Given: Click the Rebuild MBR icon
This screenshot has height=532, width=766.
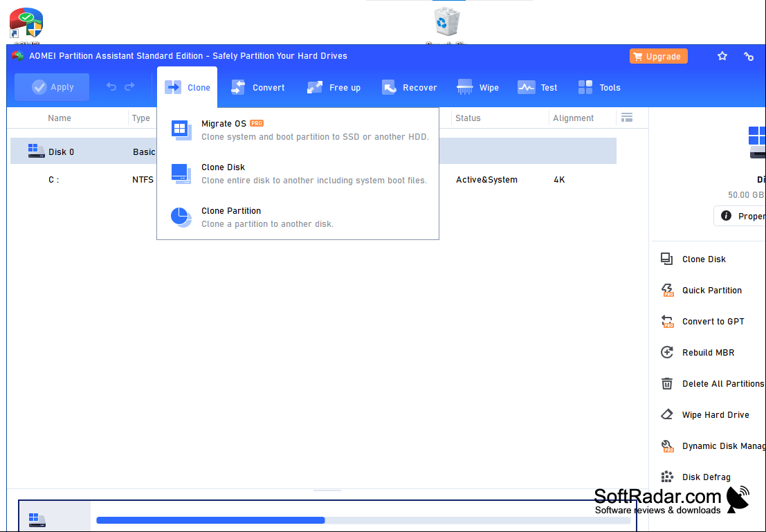Looking at the screenshot, I should 667,352.
